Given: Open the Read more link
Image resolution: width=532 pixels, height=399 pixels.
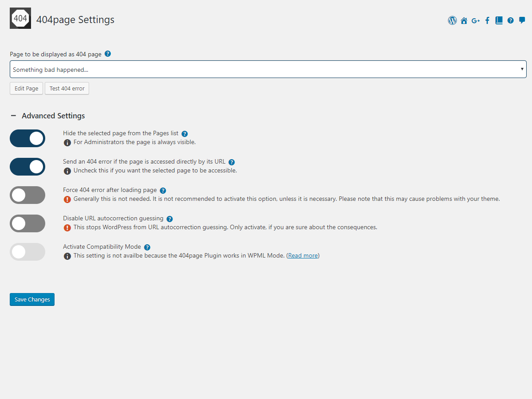Looking at the screenshot, I should point(303,256).
